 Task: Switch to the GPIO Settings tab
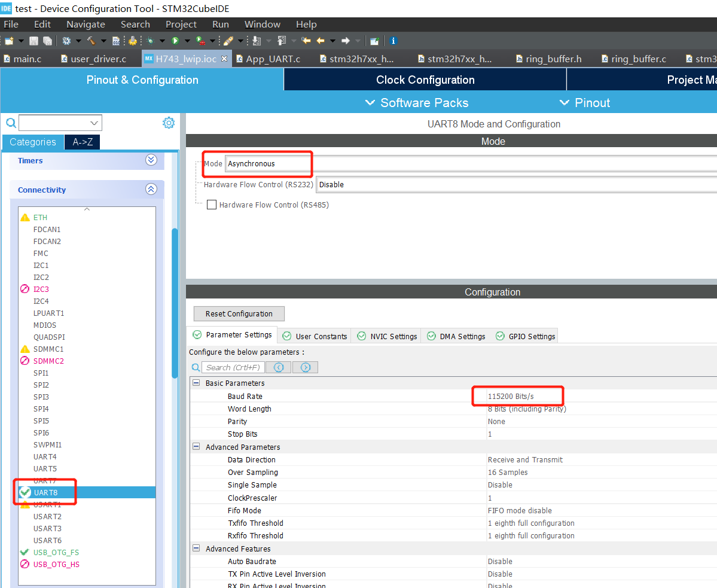click(x=525, y=336)
